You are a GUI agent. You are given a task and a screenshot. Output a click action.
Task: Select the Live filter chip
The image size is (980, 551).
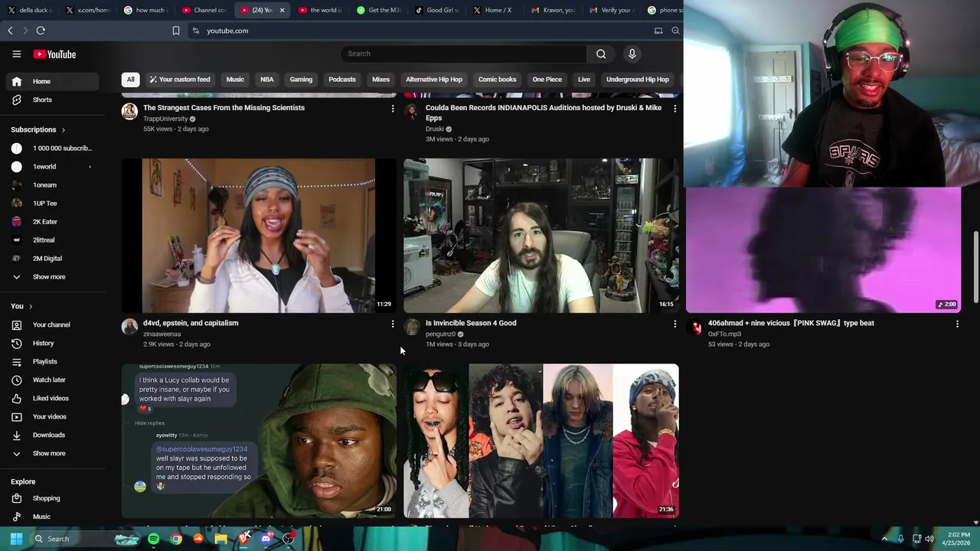coord(584,80)
